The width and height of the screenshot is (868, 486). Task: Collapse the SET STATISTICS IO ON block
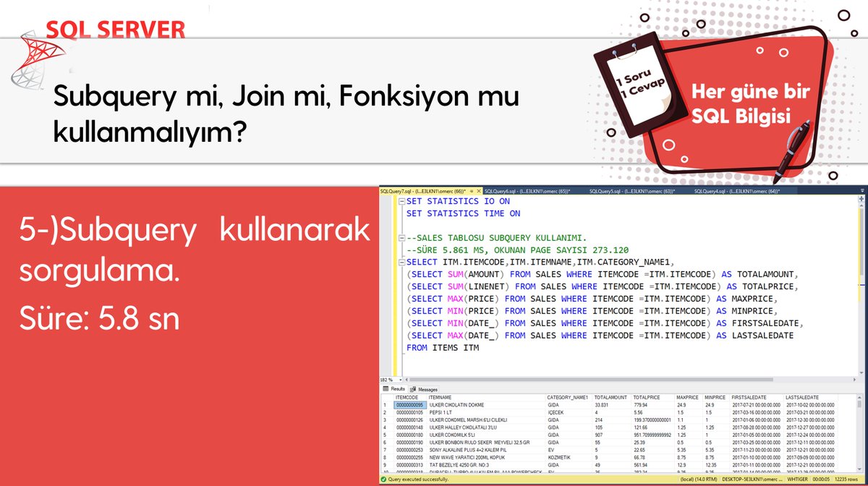[402, 201]
